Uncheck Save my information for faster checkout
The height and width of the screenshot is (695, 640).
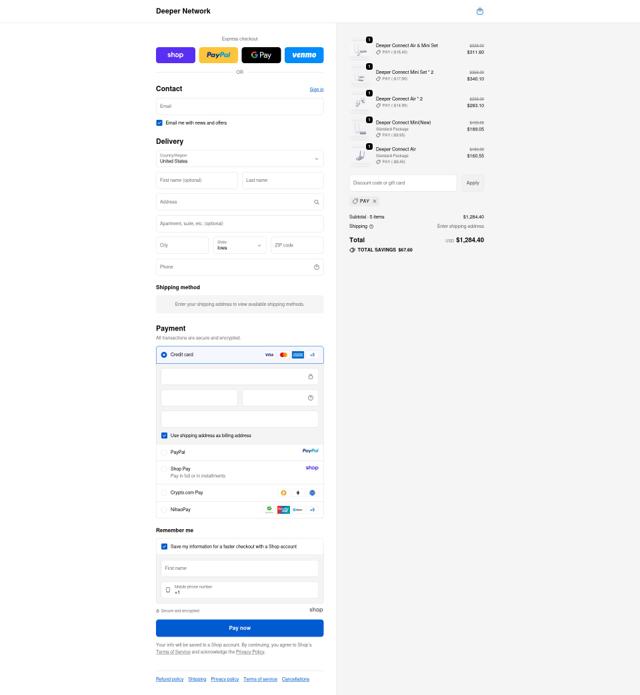tap(164, 547)
